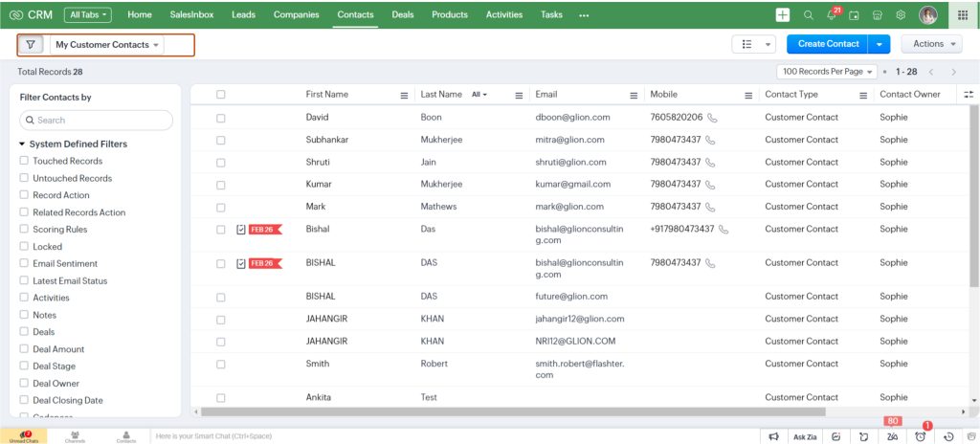Open the calendar icon in top bar
Viewport: 980px width, 444px height.
855,15
